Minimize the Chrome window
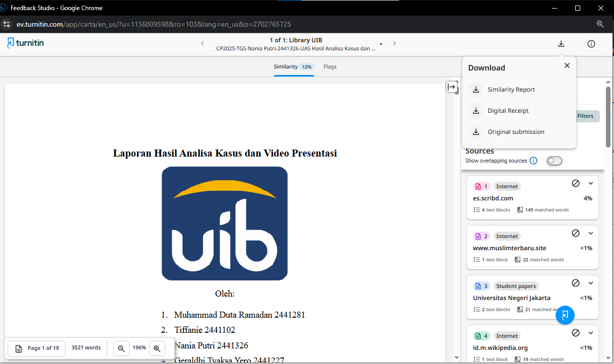This screenshot has width=614, height=364. [x=555, y=8]
